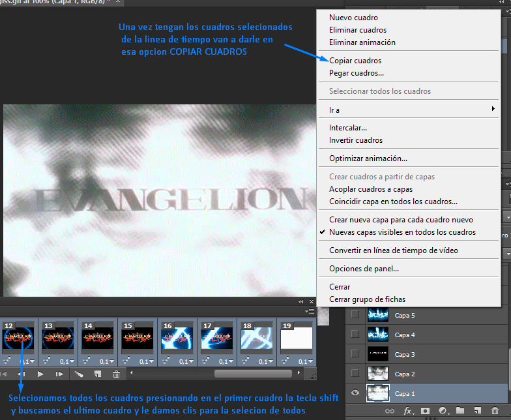Choose Coincidir capa en todos los cuadros...
This screenshot has width=511, height=420.
(x=409, y=202)
